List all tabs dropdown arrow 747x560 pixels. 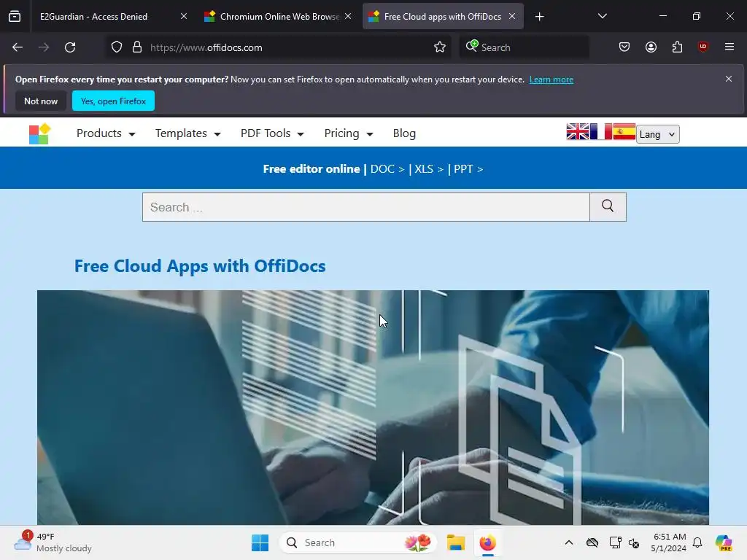[602, 16]
